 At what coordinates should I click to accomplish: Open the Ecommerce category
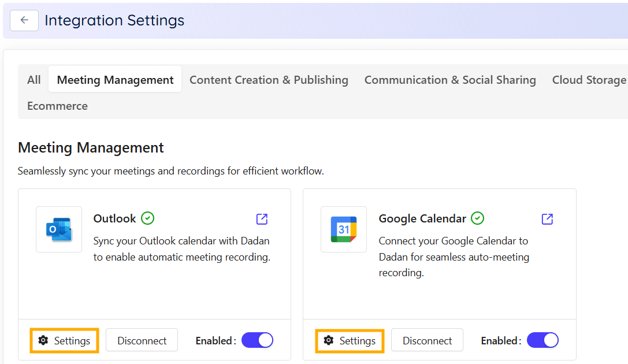[x=57, y=106]
